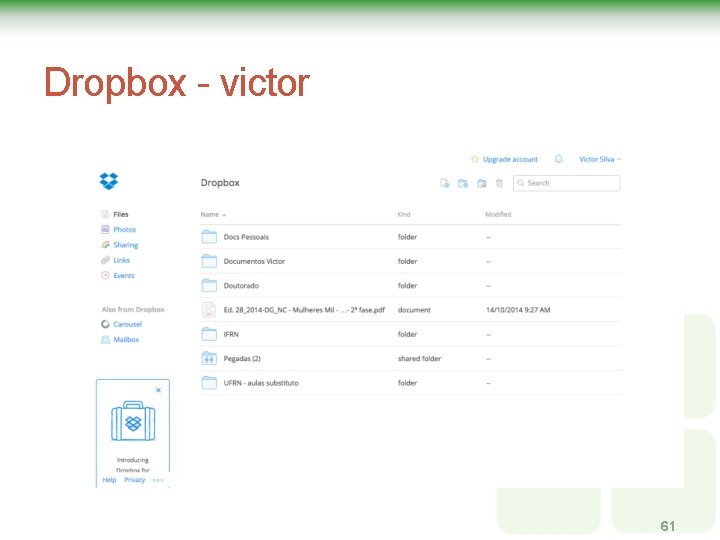Click the 'document' kind text

click(x=414, y=310)
